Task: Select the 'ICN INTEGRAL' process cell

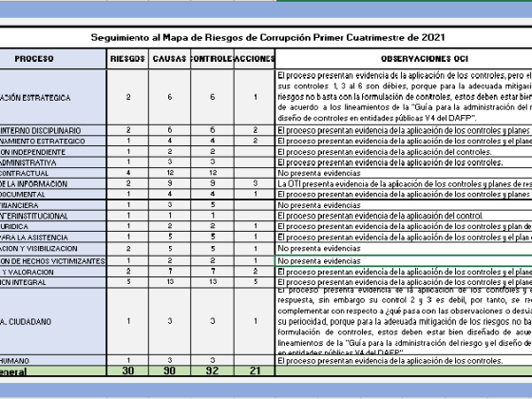Action: coord(53,282)
